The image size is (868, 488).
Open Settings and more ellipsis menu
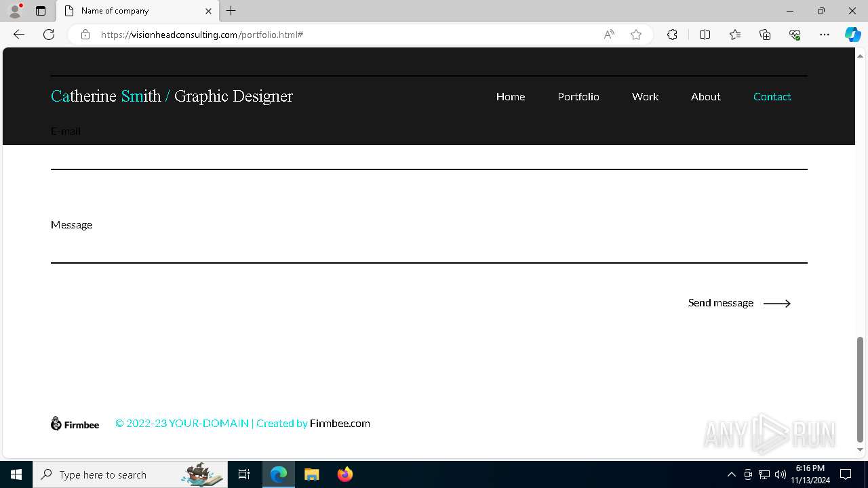click(x=825, y=35)
